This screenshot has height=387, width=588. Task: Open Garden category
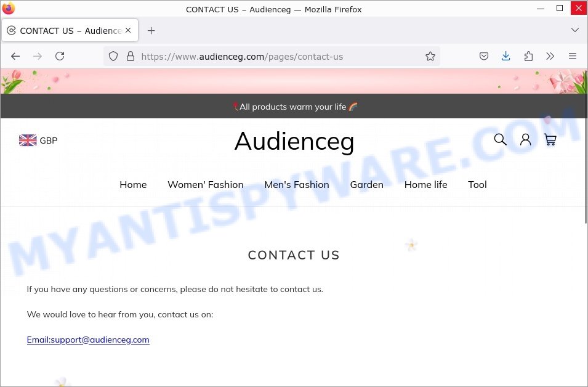pyautogui.click(x=367, y=185)
